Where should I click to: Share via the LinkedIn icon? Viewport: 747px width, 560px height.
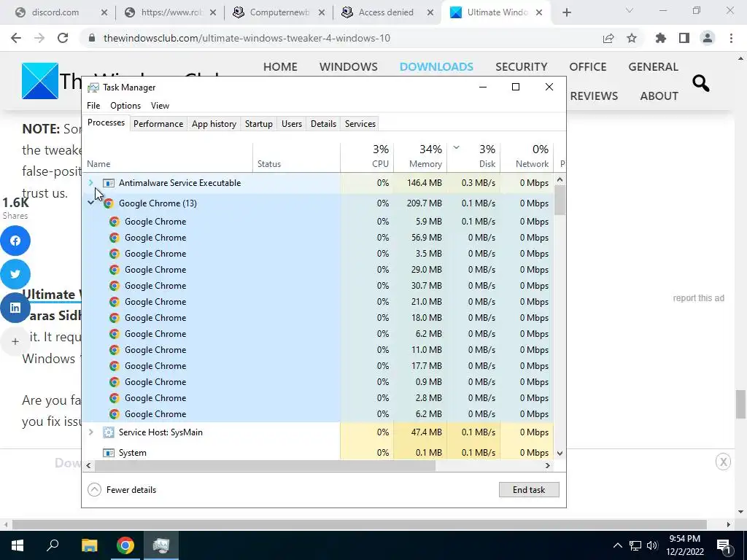point(15,308)
